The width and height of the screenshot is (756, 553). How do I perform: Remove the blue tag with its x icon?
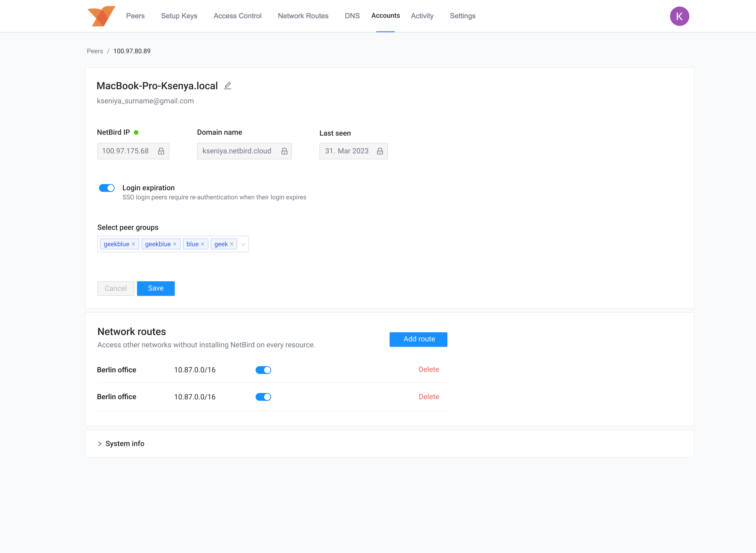(x=203, y=244)
